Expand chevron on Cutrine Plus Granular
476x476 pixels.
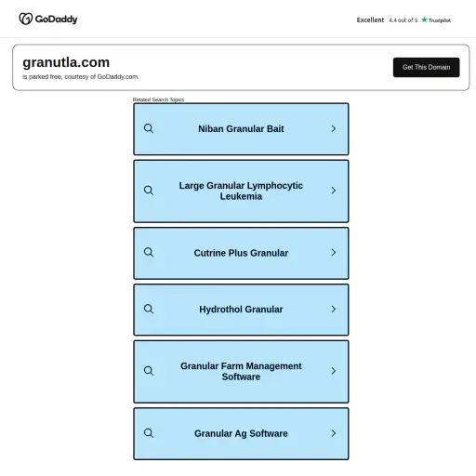pyautogui.click(x=334, y=252)
